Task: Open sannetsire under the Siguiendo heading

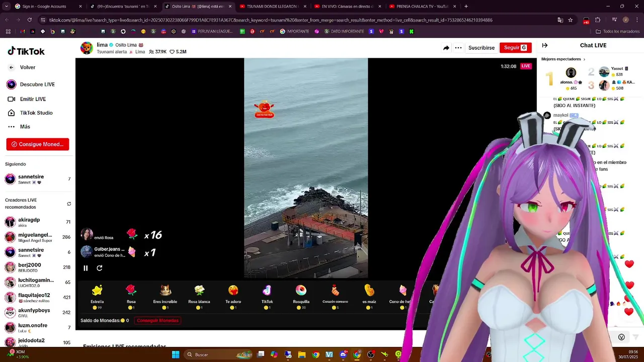Action: click(38, 179)
